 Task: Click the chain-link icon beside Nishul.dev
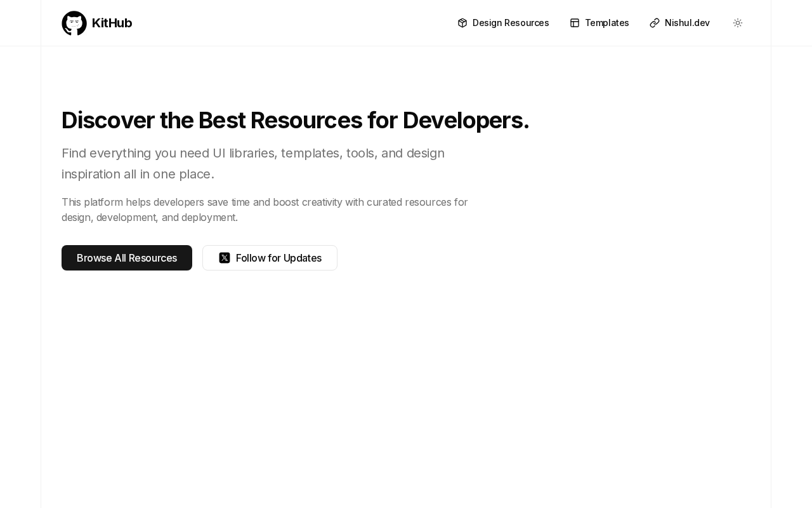tap(655, 23)
